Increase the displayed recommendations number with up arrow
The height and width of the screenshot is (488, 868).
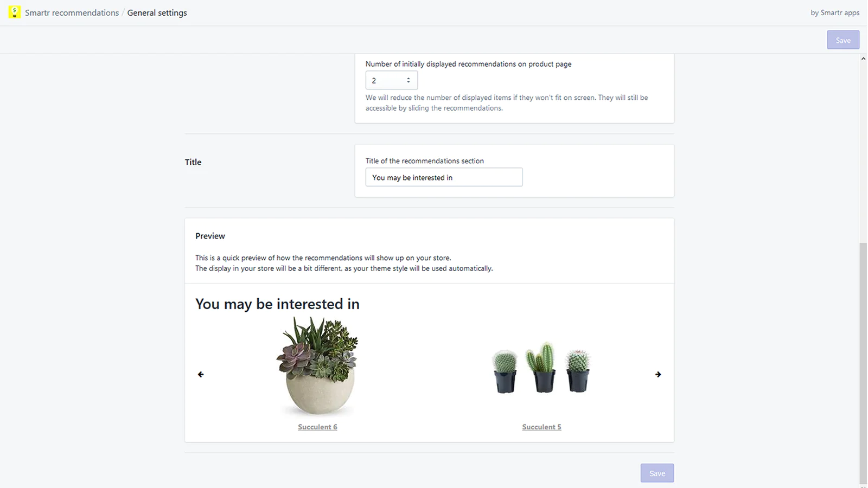click(409, 78)
